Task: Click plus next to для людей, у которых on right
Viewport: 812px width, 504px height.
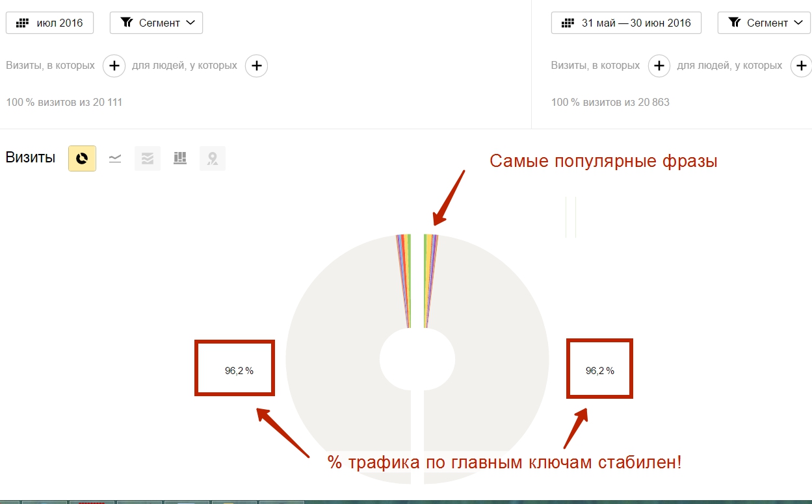Action: (x=802, y=66)
